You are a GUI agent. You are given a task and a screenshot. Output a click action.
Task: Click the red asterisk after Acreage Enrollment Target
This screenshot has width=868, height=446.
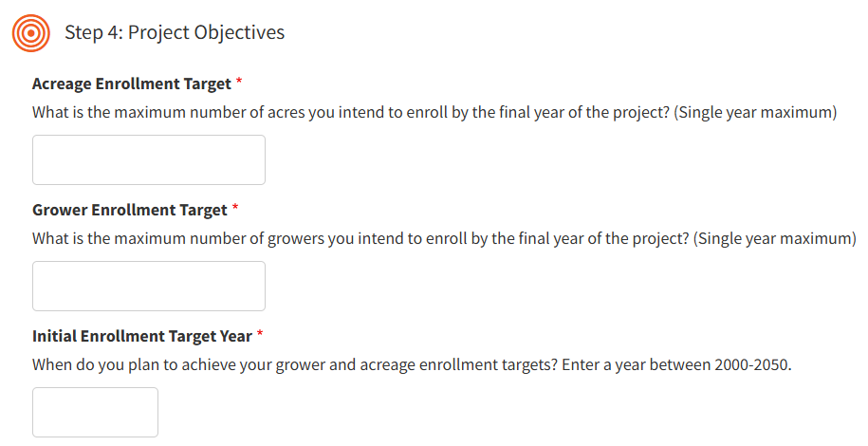[x=240, y=84]
